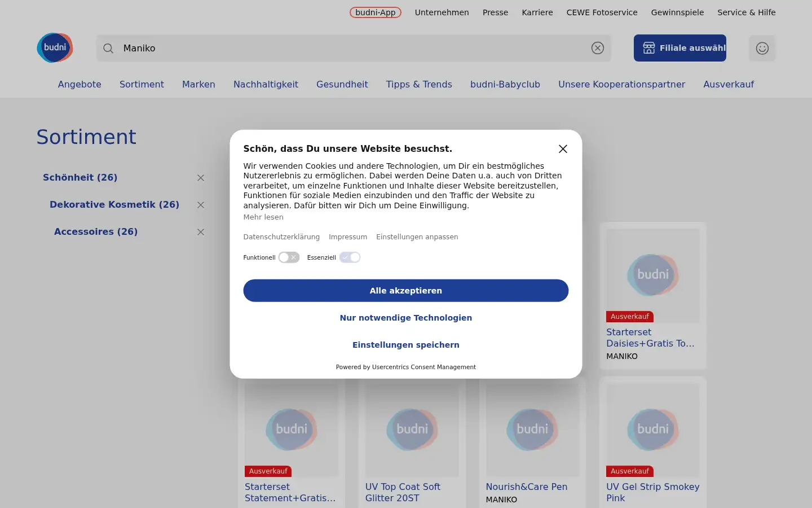Open UV Gel Strip Smokey Pink image

653,430
